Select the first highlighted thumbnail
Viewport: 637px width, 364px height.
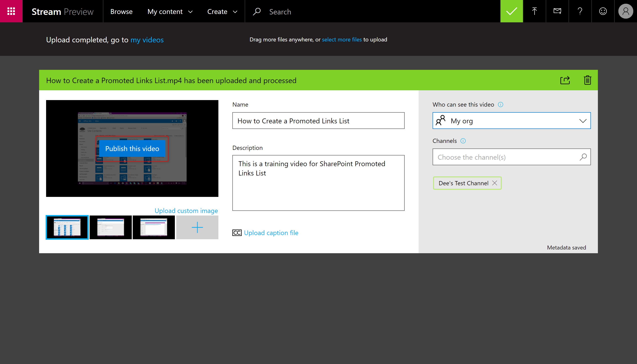67,227
